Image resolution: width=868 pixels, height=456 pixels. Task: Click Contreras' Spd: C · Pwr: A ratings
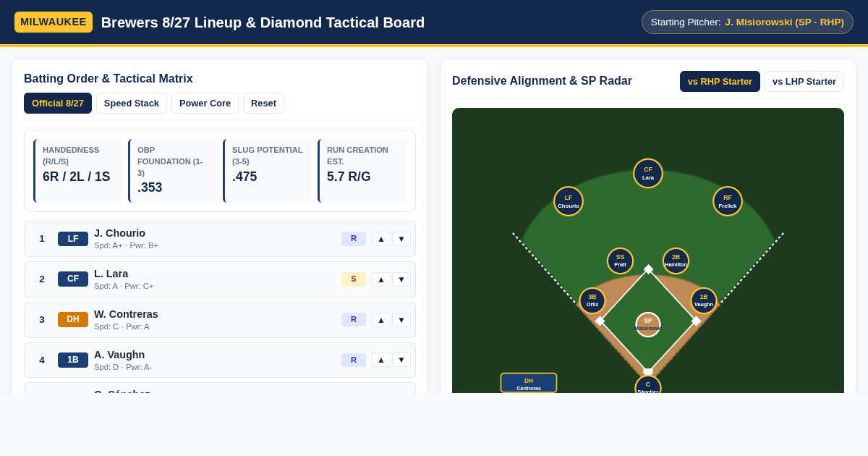(x=122, y=326)
